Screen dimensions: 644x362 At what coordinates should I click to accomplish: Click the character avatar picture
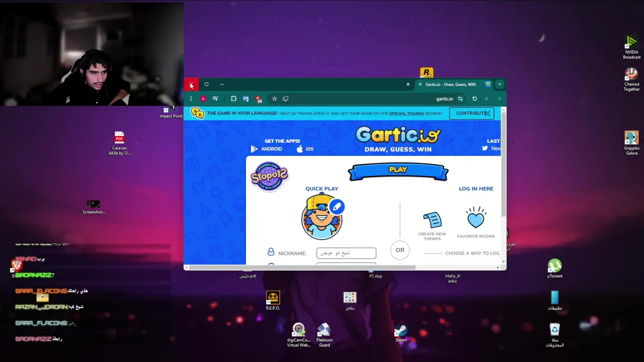tap(321, 217)
